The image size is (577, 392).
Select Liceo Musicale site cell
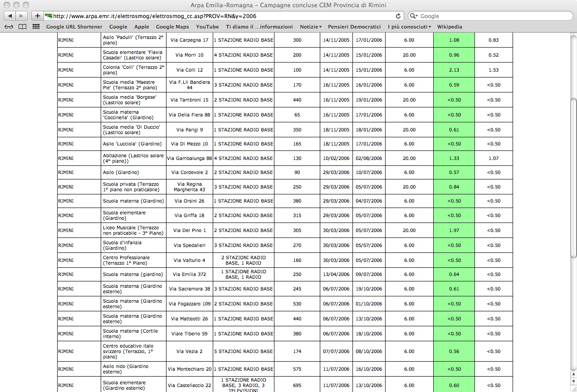pos(133,230)
